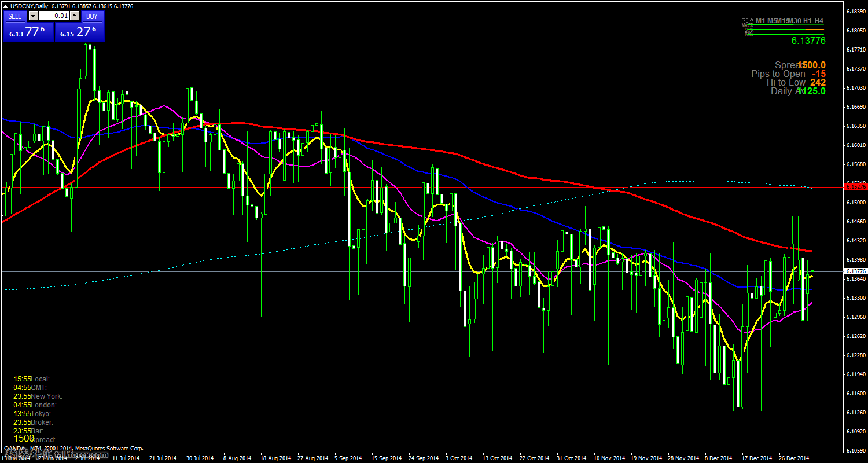Click the USDCNY,Daily chart title text
Image resolution: width=868 pixels, height=463 pixels.
[x=30, y=6]
